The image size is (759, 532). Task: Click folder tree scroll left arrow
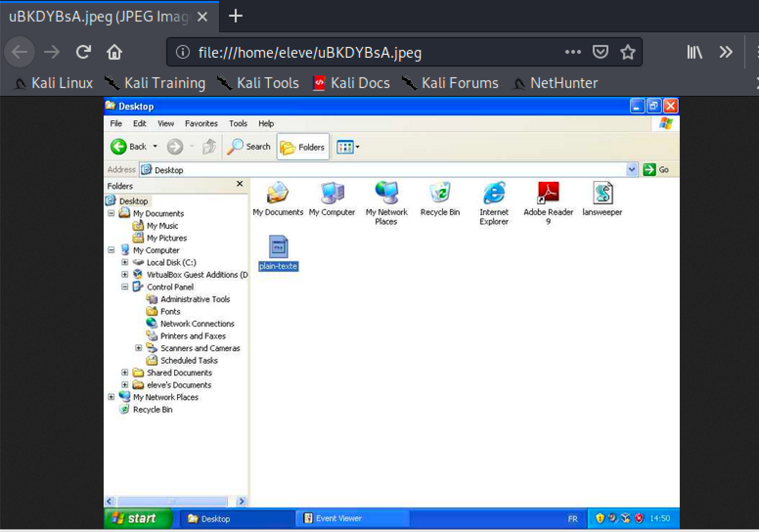click(x=110, y=501)
